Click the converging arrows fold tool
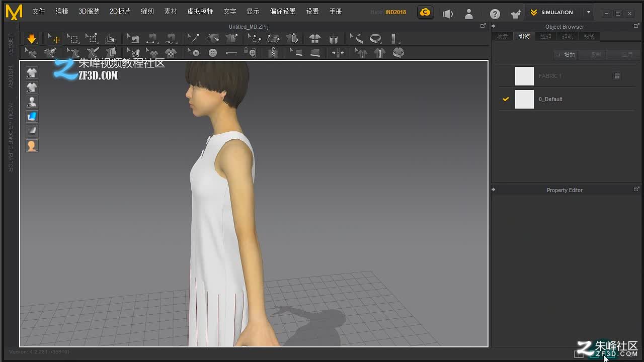 click(338, 53)
